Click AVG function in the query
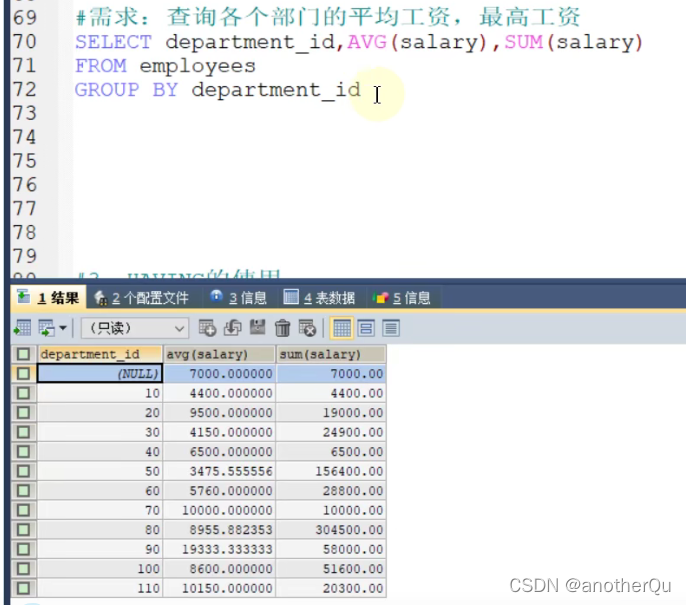 [x=367, y=42]
